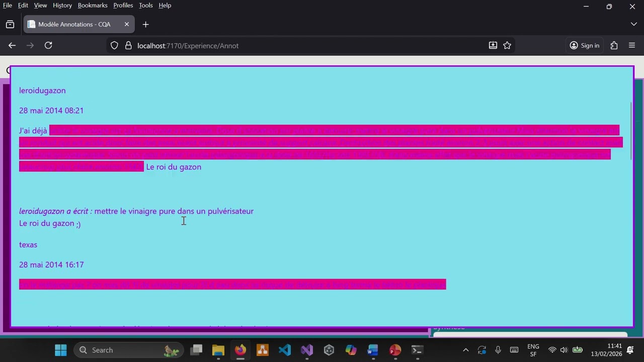Open Microsoft Copilot from the taskbar
The width and height of the screenshot is (644, 362).
[x=351, y=350]
